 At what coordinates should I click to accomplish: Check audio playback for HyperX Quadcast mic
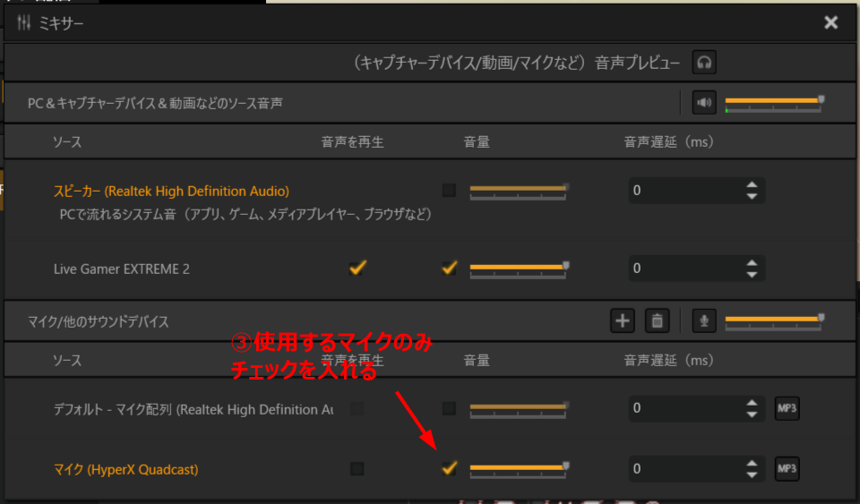point(357,469)
